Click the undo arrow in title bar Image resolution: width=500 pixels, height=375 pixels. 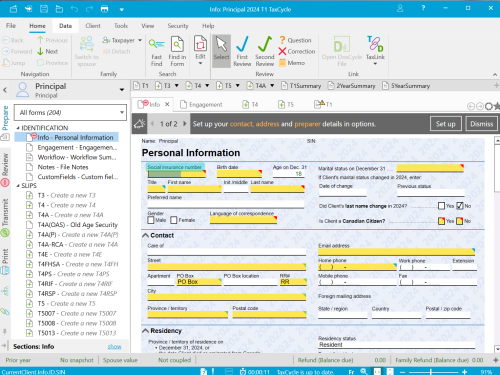point(74,9)
